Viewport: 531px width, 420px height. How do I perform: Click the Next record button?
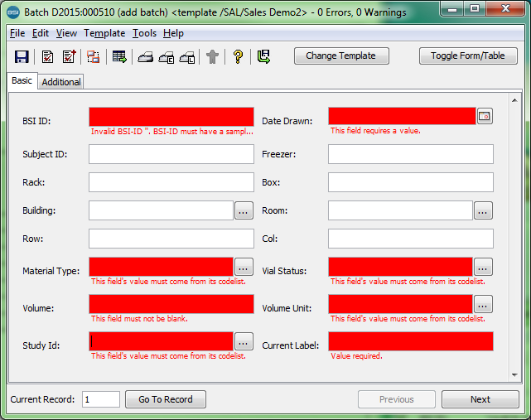(x=480, y=399)
